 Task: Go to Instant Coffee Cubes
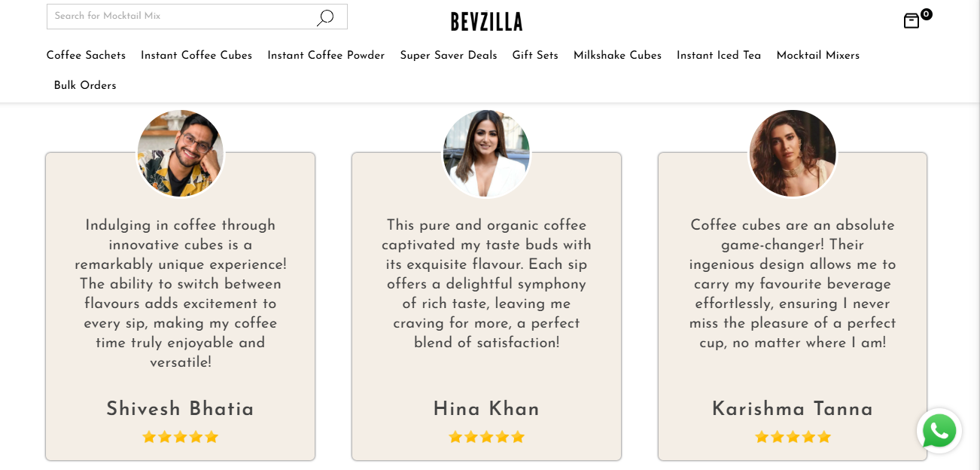196,56
